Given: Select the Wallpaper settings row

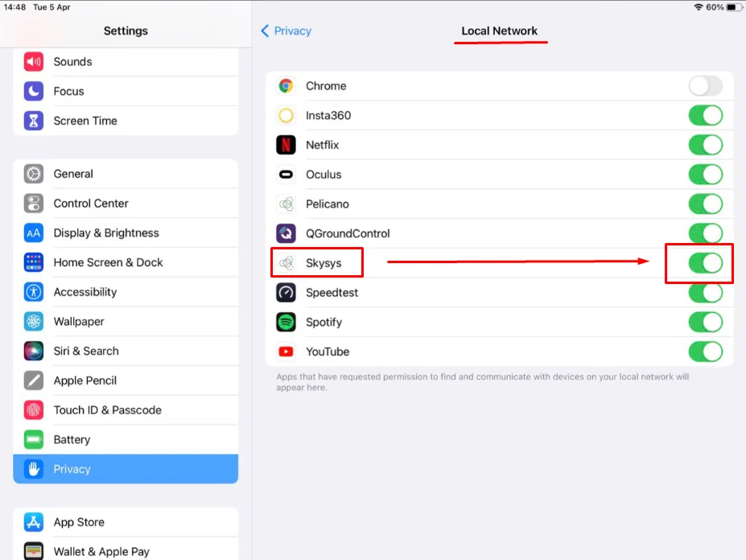Looking at the screenshot, I should pos(126,322).
